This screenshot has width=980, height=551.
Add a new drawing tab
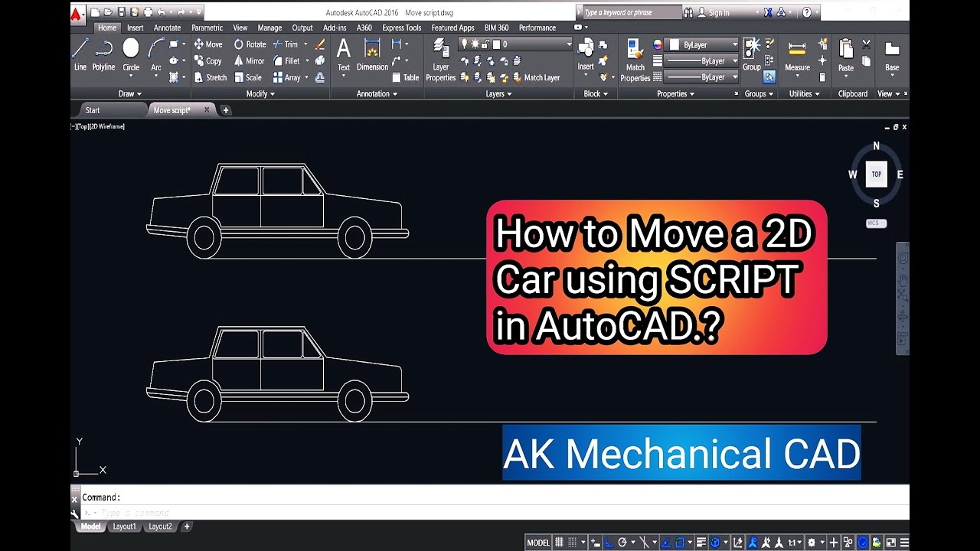click(x=225, y=110)
